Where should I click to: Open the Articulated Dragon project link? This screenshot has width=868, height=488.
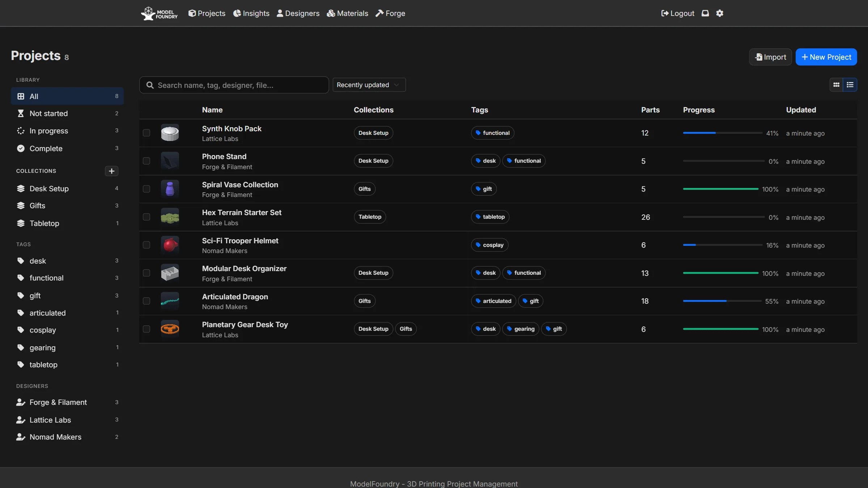[235, 297]
